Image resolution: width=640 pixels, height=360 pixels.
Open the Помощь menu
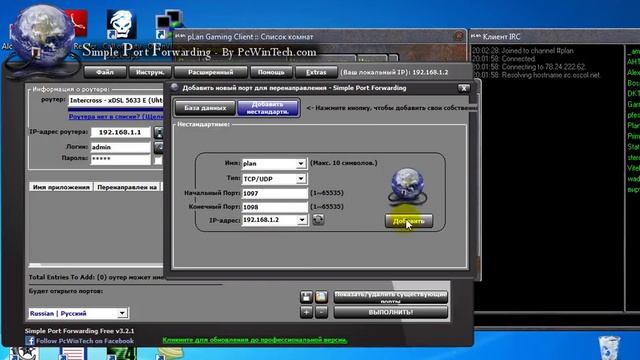(271, 72)
